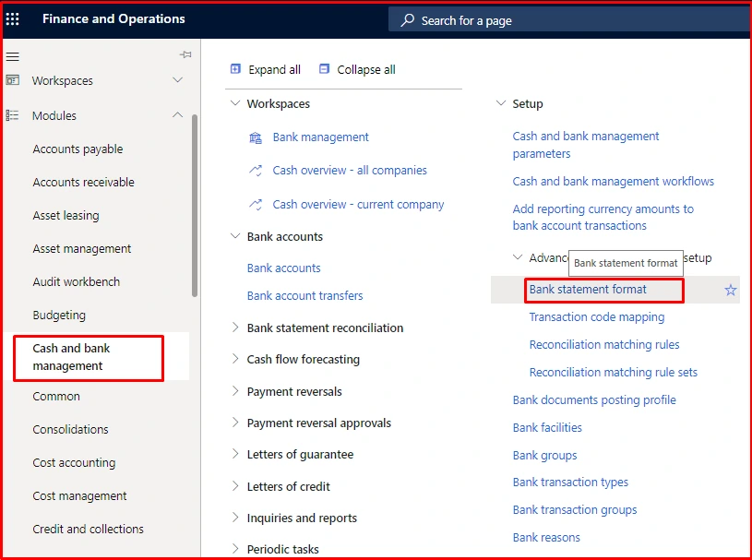Open Cost management module
The height and width of the screenshot is (560, 752).
[79, 496]
